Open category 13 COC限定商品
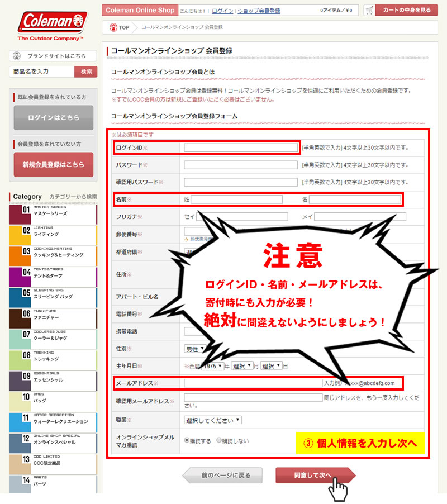Screen dimensions: 447x504 [53, 464]
